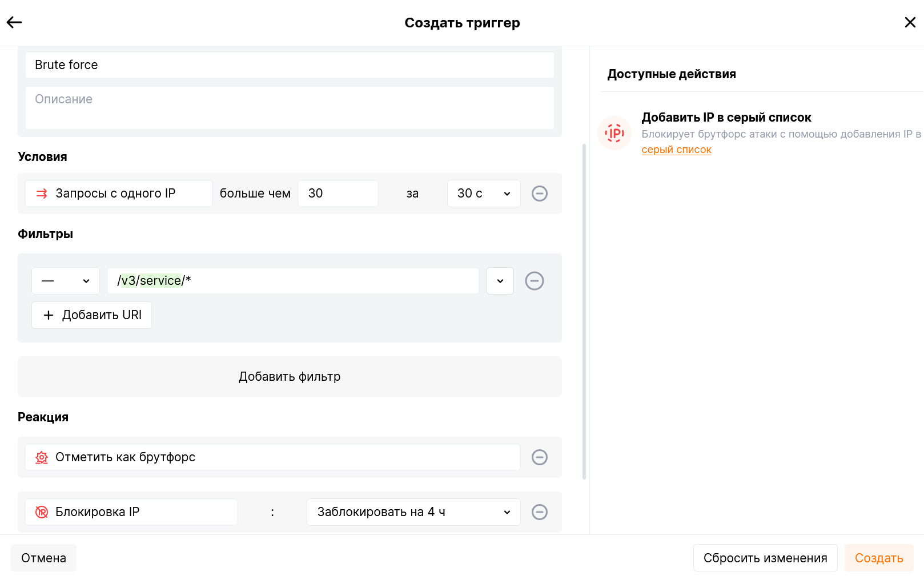The image size is (924, 576).
Task: Click the brute force gear icon
Action: pos(42,457)
